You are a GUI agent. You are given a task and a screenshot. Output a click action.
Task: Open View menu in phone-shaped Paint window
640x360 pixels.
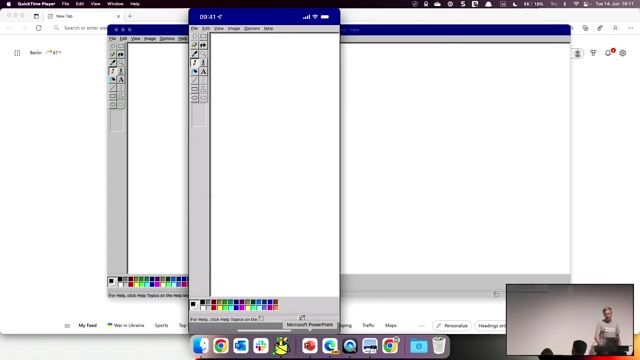click(x=219, y=29)
